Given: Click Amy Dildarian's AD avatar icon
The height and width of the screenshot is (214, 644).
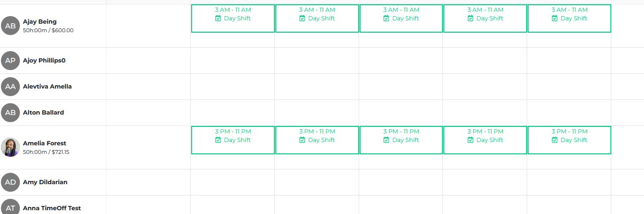Looking at the screenshot, I should click(10, 182).
